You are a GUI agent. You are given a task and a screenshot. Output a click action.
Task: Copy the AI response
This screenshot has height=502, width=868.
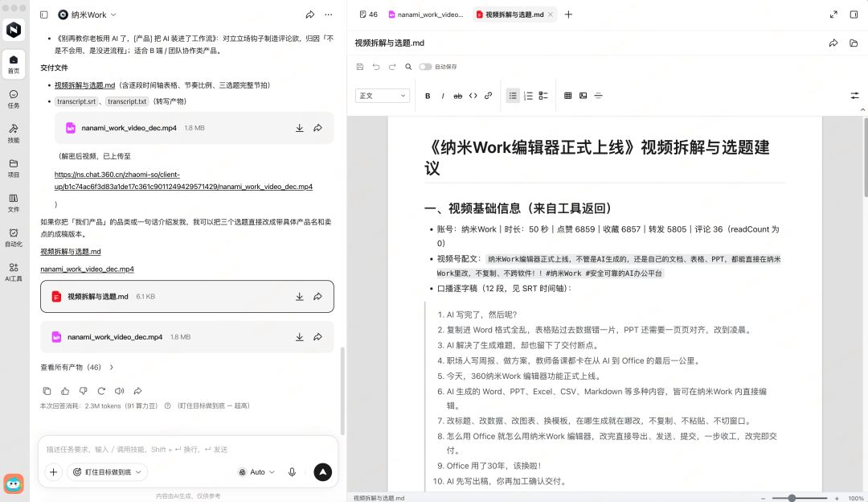tap(47, 391)
